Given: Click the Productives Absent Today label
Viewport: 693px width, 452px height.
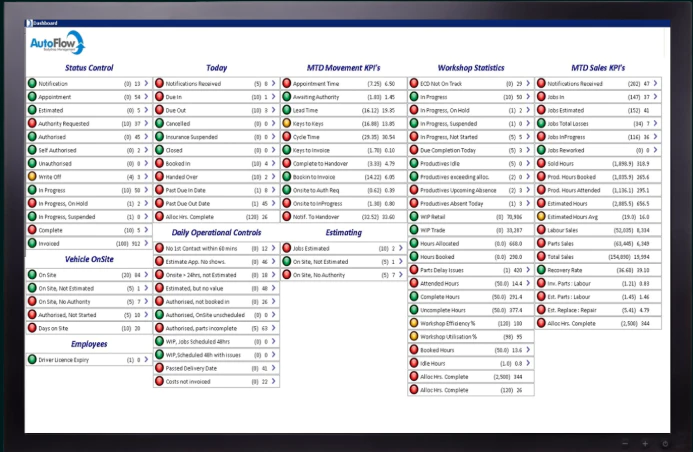Looking at the screenshot, I should (x=452, y=204).
